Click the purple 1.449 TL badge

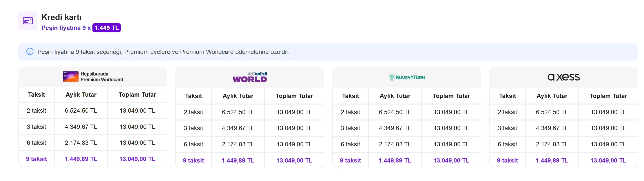(107, 28)
